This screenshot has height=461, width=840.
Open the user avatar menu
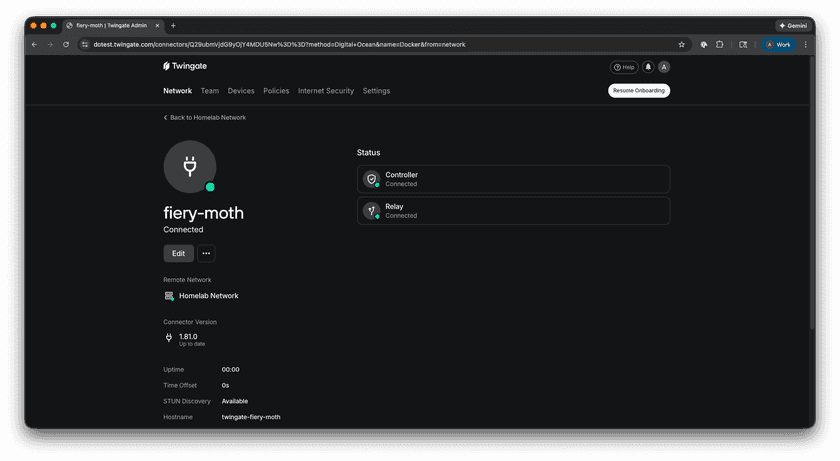point(664,67)
